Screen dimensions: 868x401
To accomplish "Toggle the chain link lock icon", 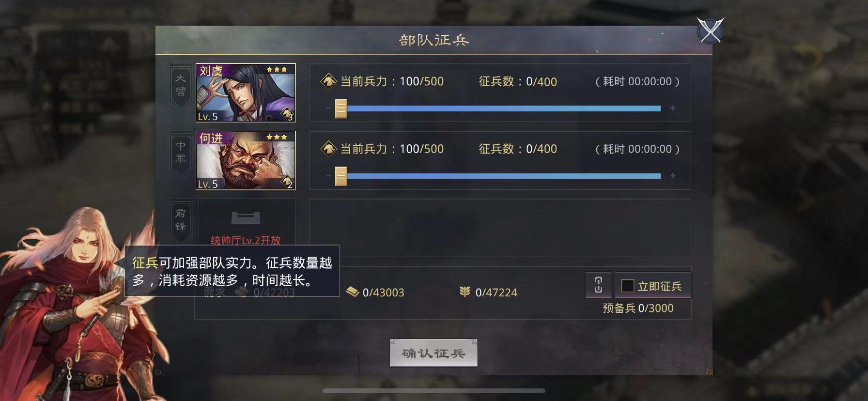I will pos(598,285).
